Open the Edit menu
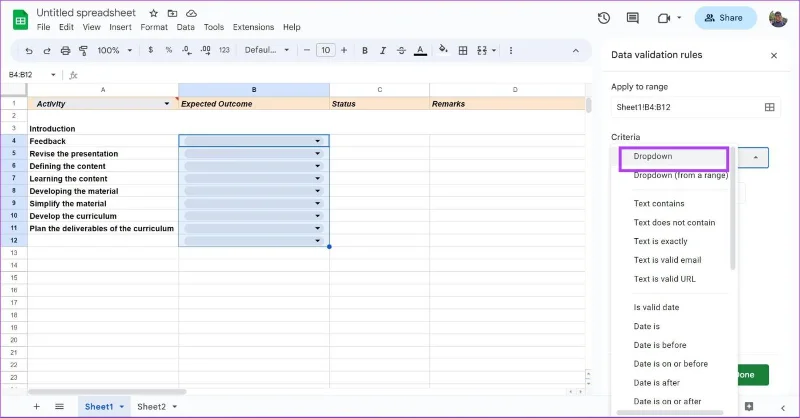This screenshot has height=418, width=800. coord(66,27)
